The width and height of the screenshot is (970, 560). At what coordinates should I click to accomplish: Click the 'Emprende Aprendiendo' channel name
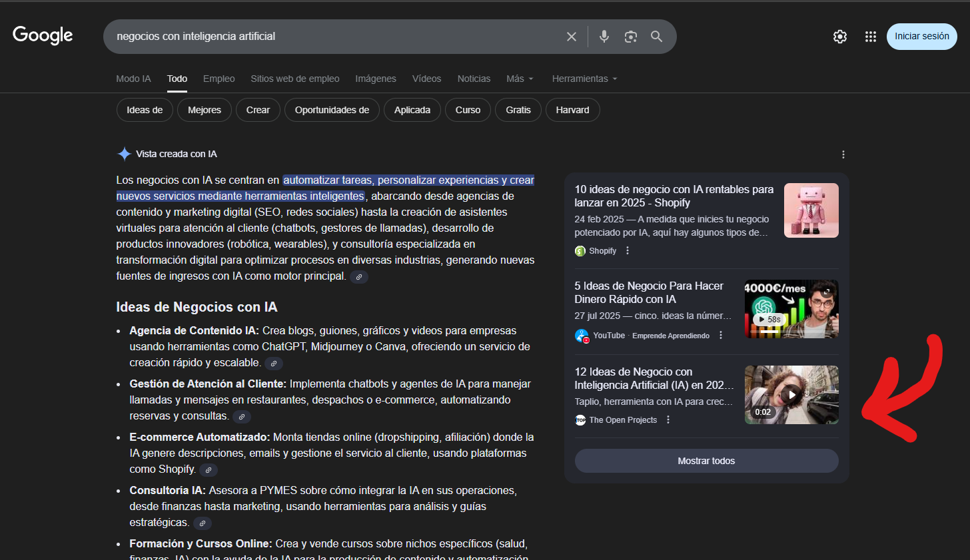pos(671,336)
